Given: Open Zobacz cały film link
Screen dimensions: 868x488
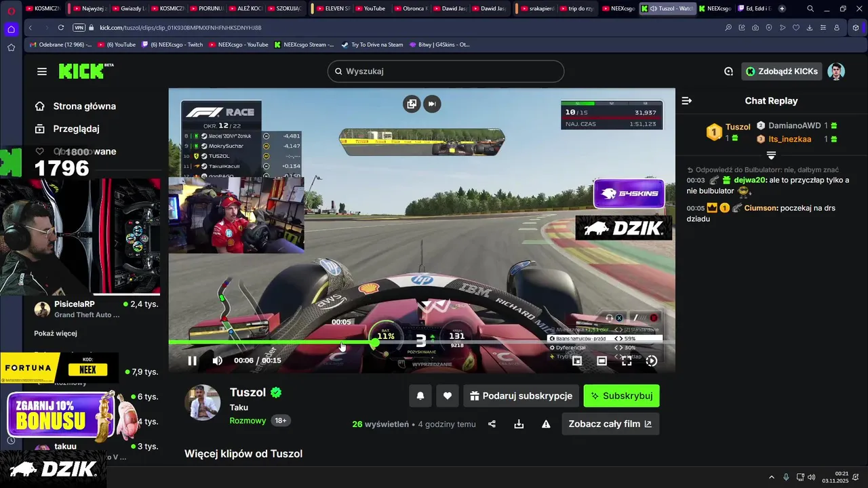Looking at the screenshot, I should (x=610, y=424).
